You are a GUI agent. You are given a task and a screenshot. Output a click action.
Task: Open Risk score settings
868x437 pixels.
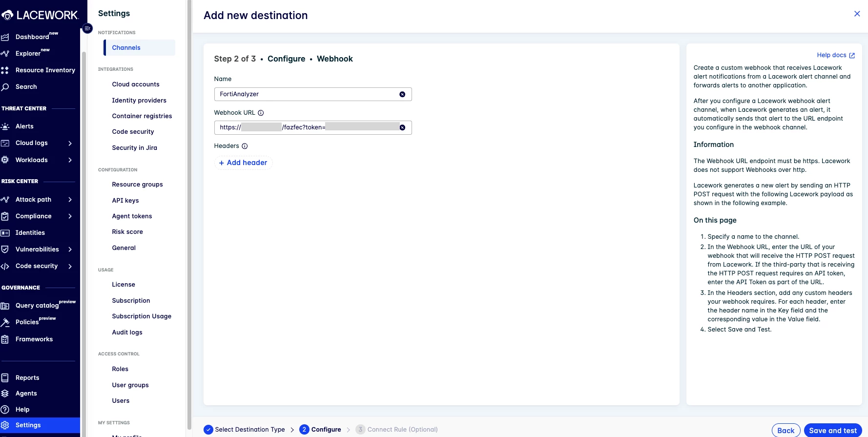127,232
